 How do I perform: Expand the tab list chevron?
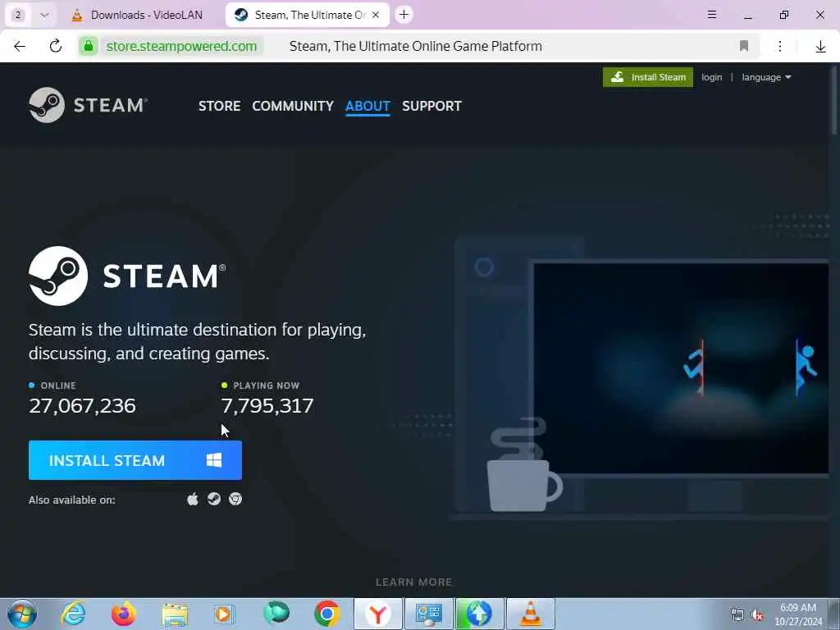[x=44, y=15]
